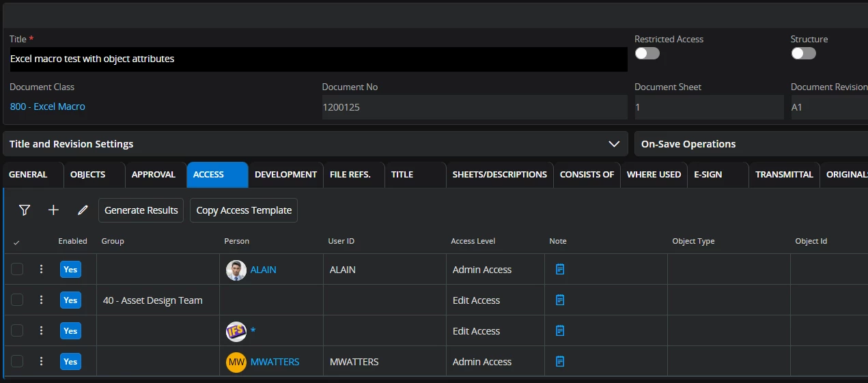Open the TRANSMITTAL tab
The width and height of the screenshot is (868, 383).
[784, 175]
